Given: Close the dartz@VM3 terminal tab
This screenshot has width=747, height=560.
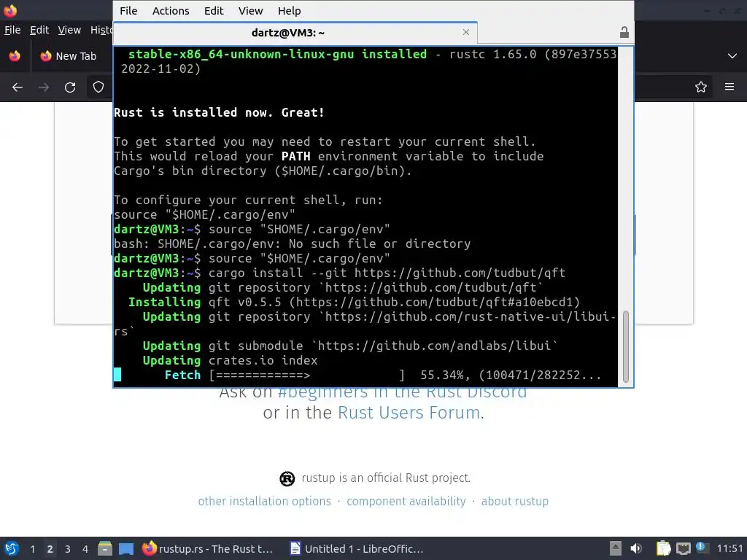Looking at the screenshot, I should 466,32.
